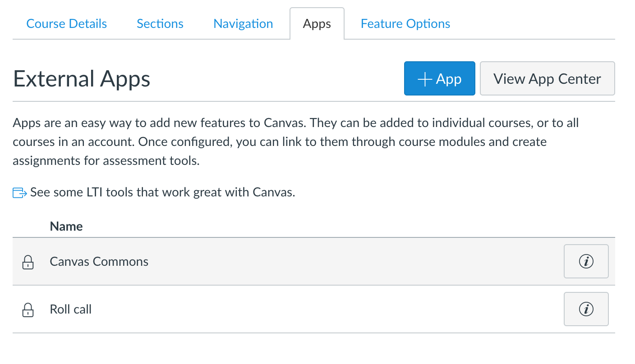Image resolution: width=635 pixels, height=364 pixels.
Task: Select the Canvas Commons app name
Action: 99,262
